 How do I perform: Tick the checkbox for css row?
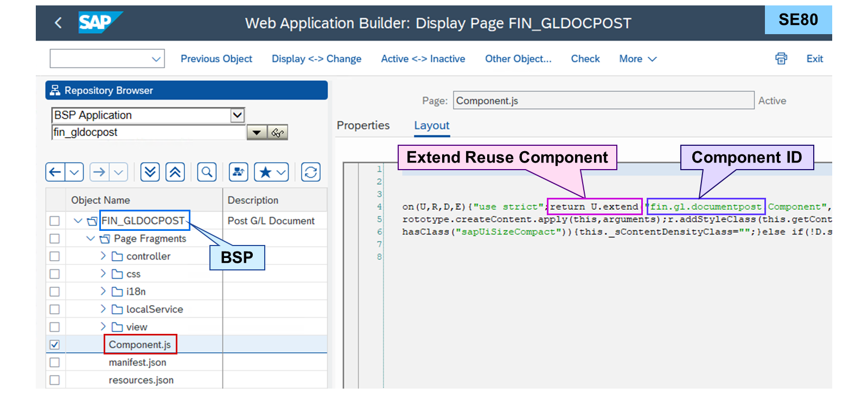(x=55, y=274)
